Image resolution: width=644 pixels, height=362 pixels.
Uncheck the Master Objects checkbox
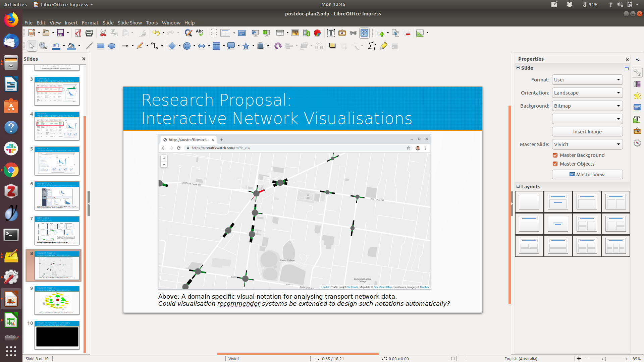tap(555, 164)
